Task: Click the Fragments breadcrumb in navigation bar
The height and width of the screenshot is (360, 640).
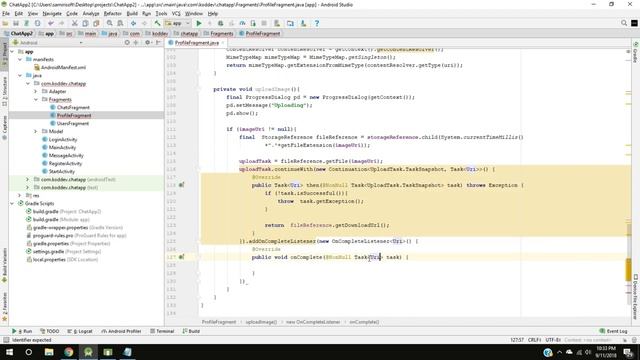Action: tap(219, 33)
